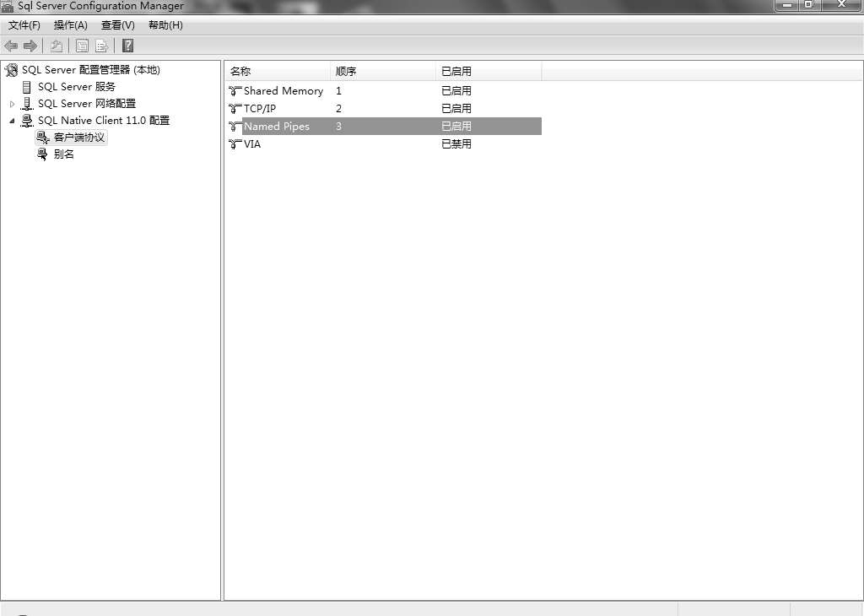This screenshot has width=864, height=616.
Task: Click 已启用 status in TCP/IP row
Action: (456, 109)
